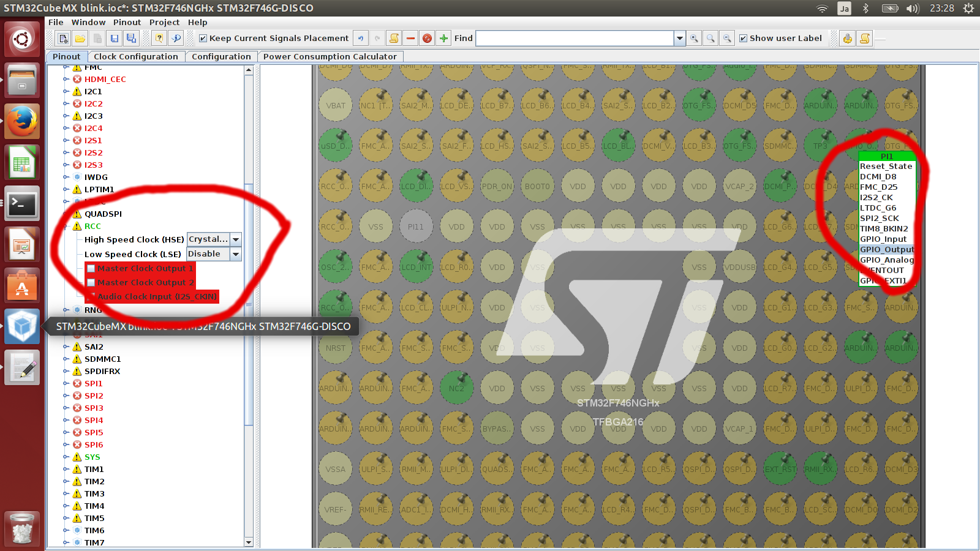The width and height of the screenshot is (980, 551).
Task: Click the red minus toolbar icon
Action: click(410, 39)
